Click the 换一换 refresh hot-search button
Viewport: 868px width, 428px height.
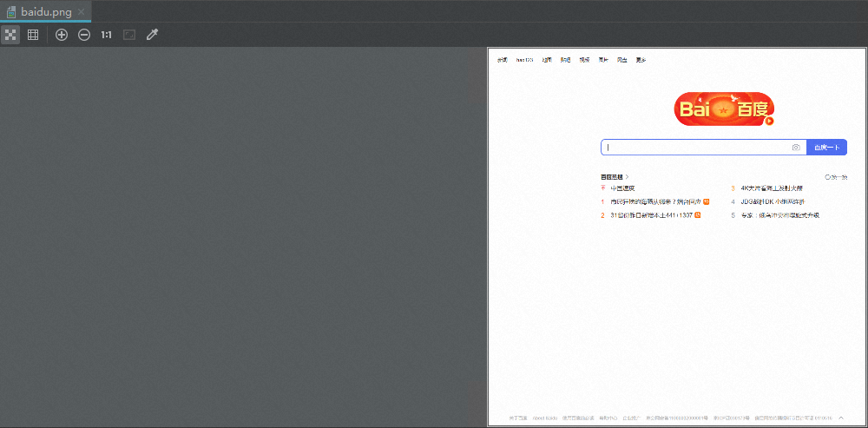[836, 177]
